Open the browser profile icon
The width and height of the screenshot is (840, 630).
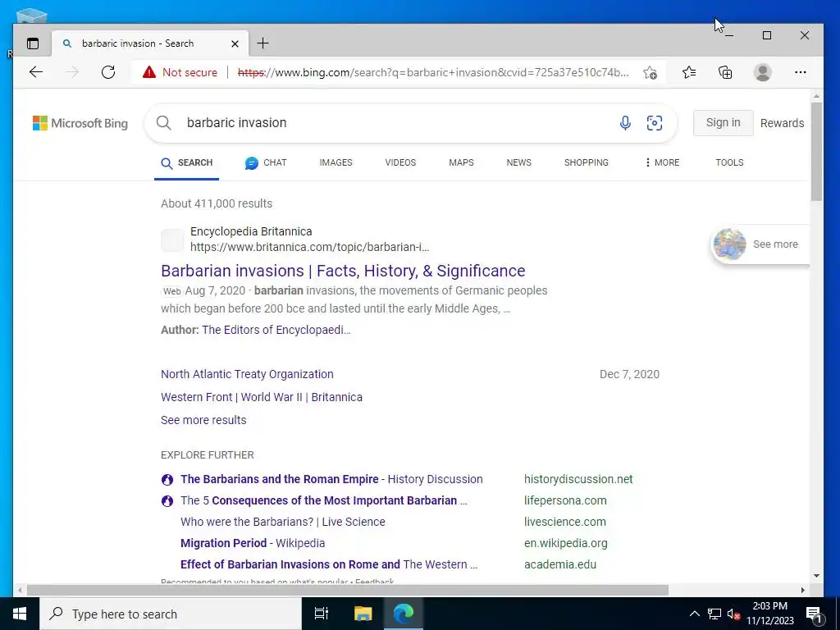(x=762, y=72)
